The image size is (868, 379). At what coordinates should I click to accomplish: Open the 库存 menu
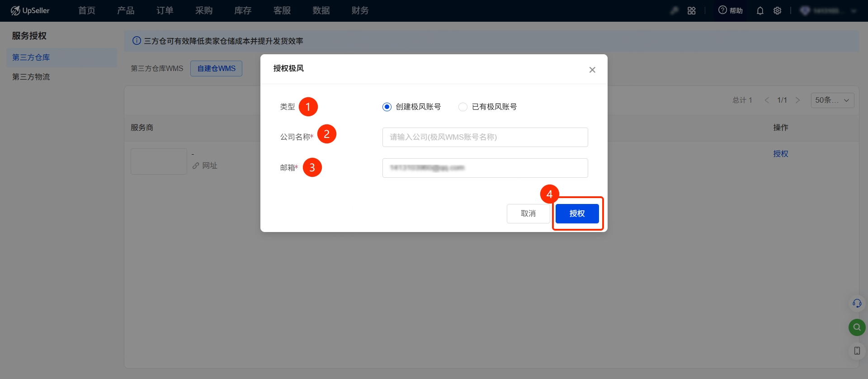243,10
